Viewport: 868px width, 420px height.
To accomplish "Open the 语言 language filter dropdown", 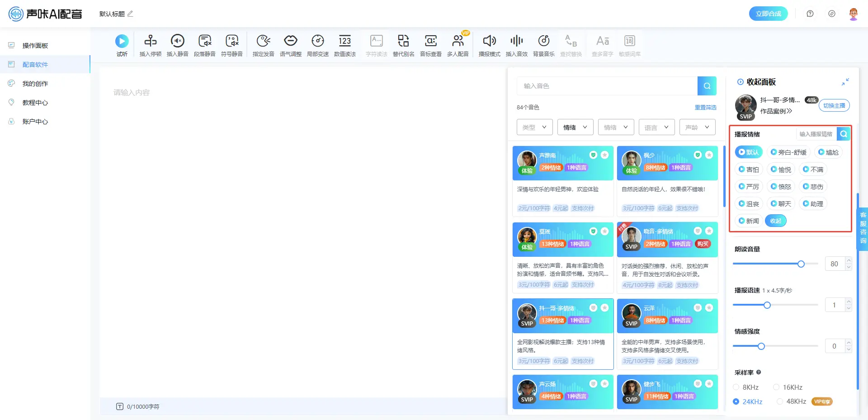I will point(656,127).
